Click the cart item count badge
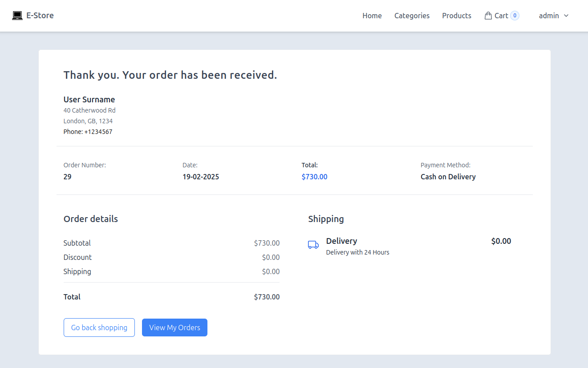This screenshot has height=368, width=588. (515, 16)
